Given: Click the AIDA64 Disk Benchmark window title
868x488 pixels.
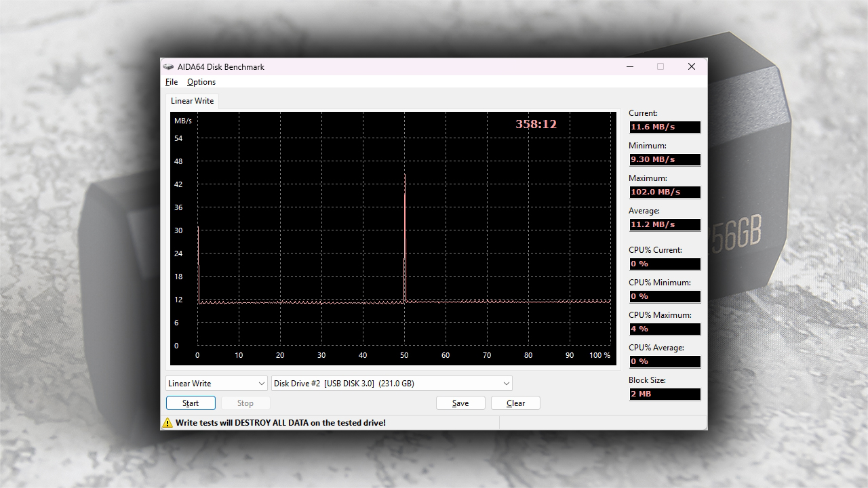Looking at the screenshot, I should coord(221,66).
